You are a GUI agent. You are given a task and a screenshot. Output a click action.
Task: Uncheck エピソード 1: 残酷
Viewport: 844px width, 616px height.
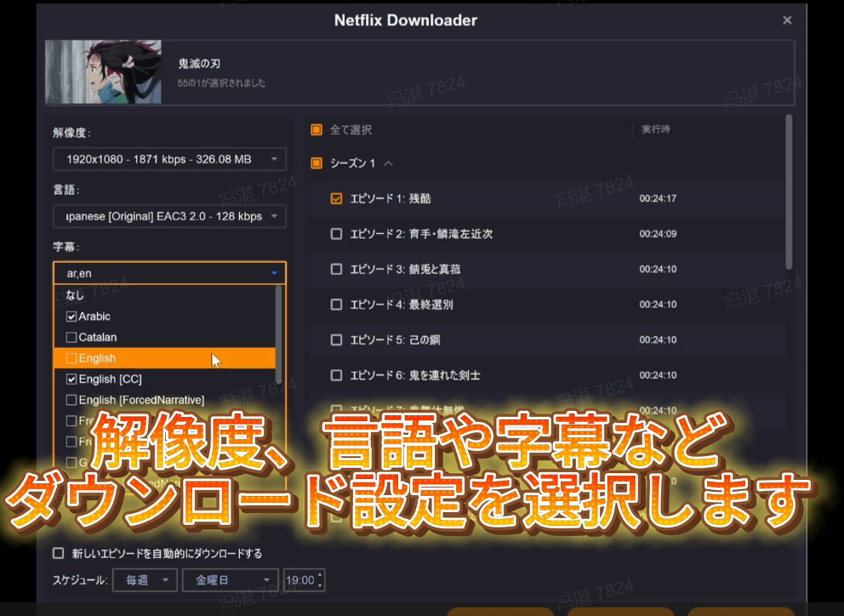coord(336,199)
